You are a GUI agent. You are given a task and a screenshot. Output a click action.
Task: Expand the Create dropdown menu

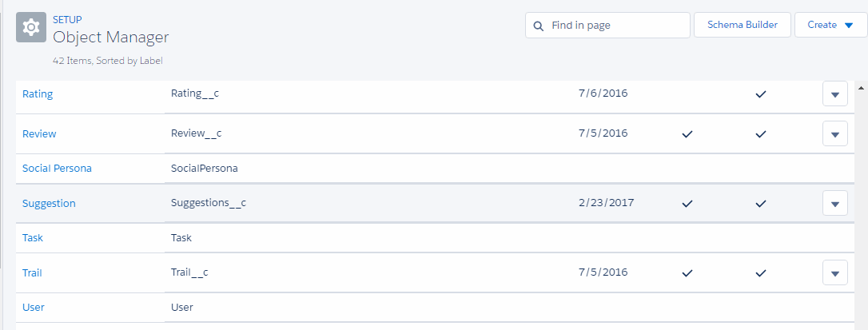point(830,25)
